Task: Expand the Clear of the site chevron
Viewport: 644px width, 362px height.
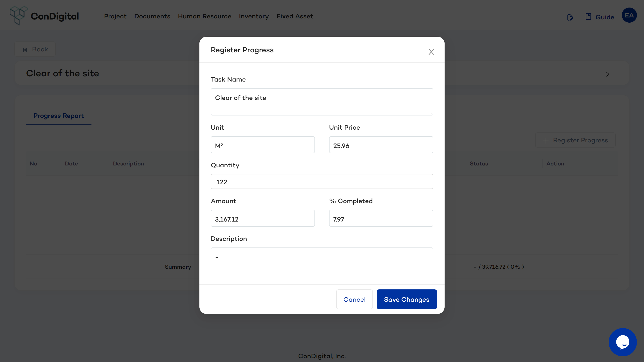Action: pos(607,74)
